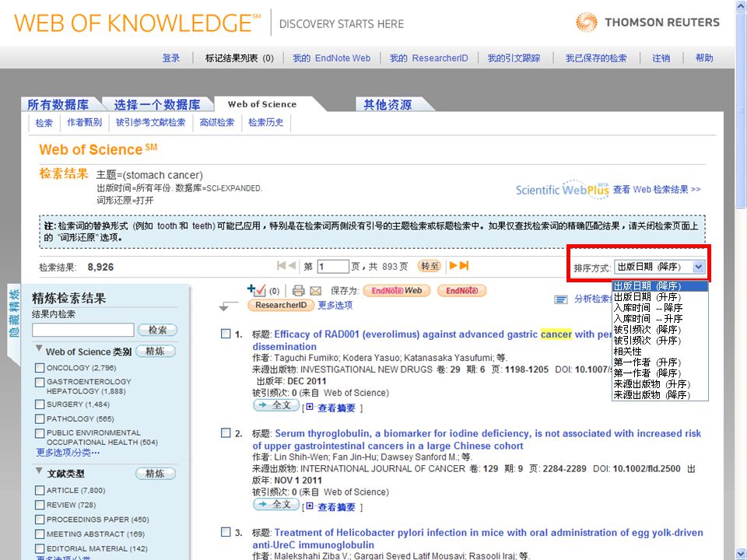Open 高级检索 sub-tab

pyautogui.click(x=217, y=122)
